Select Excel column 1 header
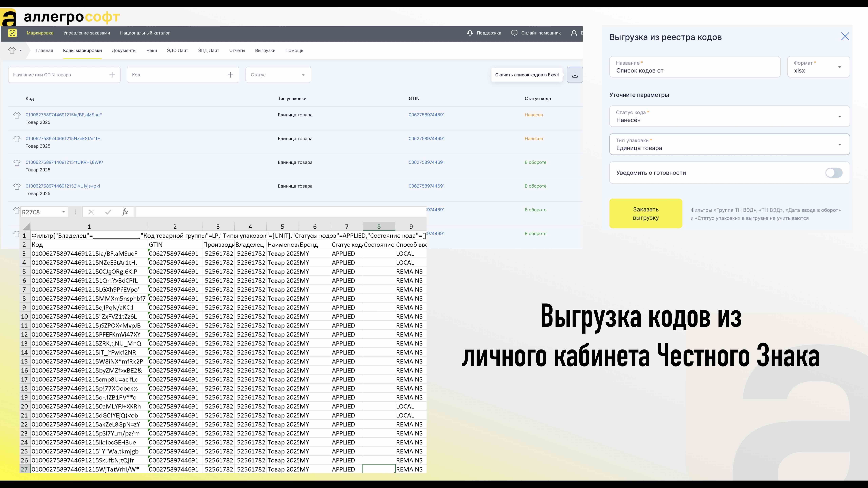Viewport: 868px width, 488px height. (89, 226)
